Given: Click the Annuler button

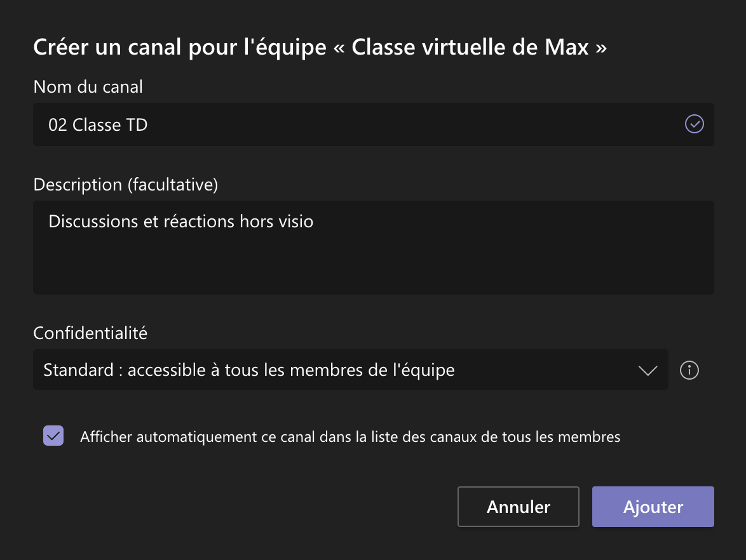Looking at the screenshot, I should pos(518,507).
